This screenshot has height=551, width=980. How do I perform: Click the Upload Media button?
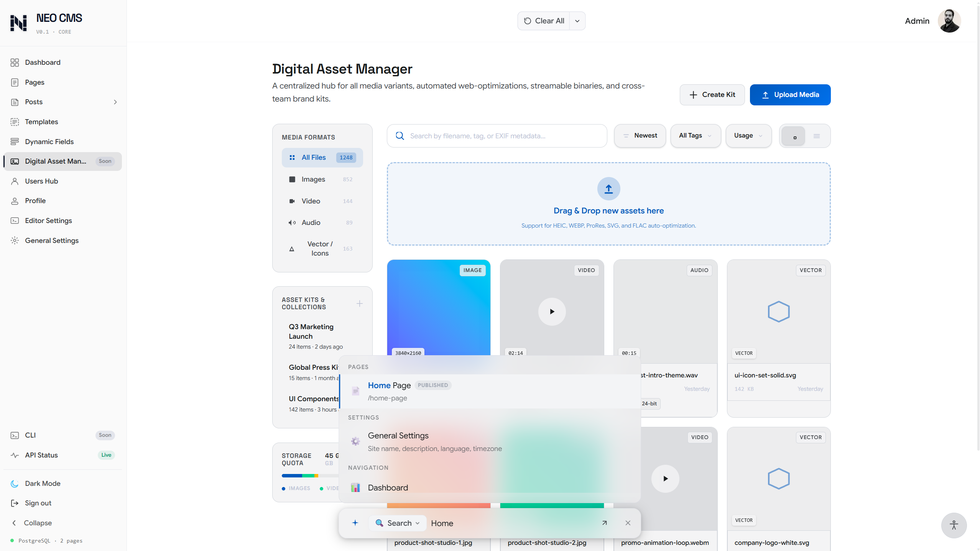[790, 95]
